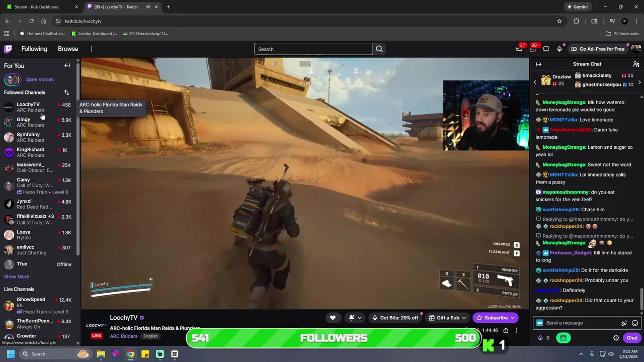This screenshot has height=362, width=644.
Task: Open Chrome media controls icon
Action: (612, 21)
